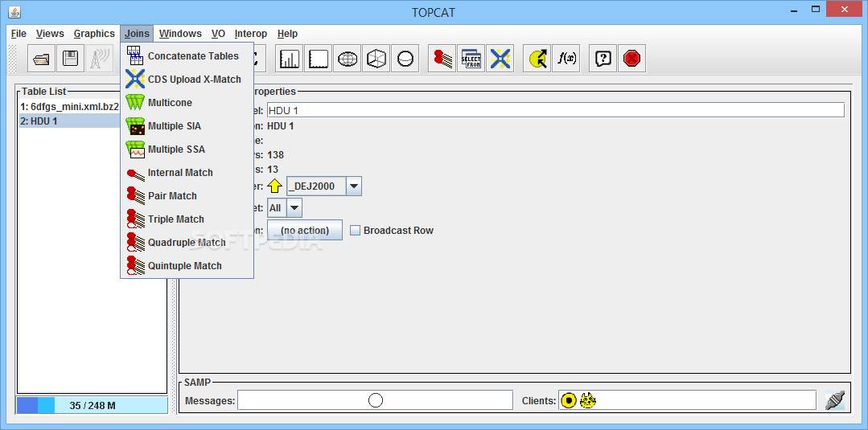This screenshot has height=430, width=868.
Task: Choose Concatenate Tables from Joins menu
Action: coord(187,56)
